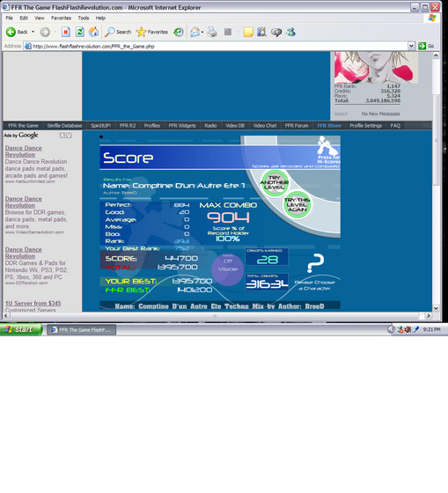Expand the address bar dropdown arrow
Viewport: 448px width, 493px height.
411,46
